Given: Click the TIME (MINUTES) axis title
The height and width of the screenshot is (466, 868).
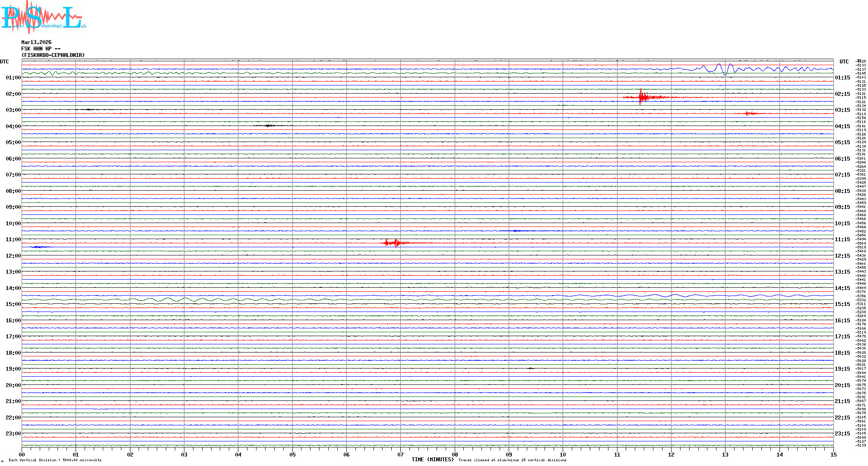Looking at the screenshot, I should click(432, 460).
